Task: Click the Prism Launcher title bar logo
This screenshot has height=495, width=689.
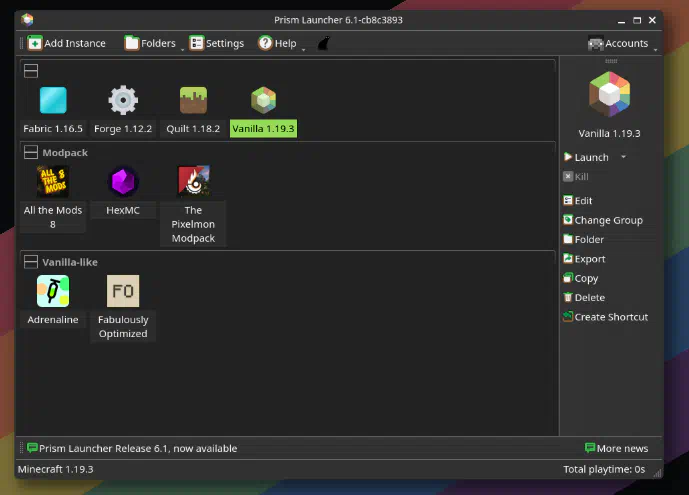Action: pos(27,20)
